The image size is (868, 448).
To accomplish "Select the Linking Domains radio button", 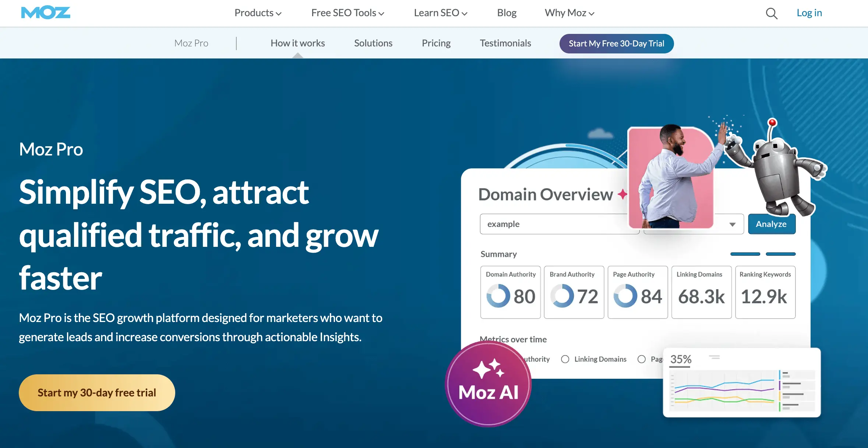I will pyautogui.click(x=565, y=359).
